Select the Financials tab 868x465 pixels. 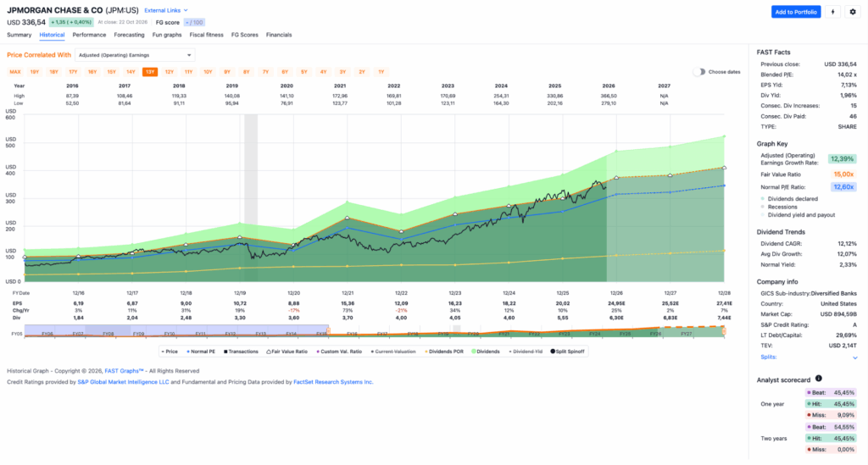click(x=278, y=35)
